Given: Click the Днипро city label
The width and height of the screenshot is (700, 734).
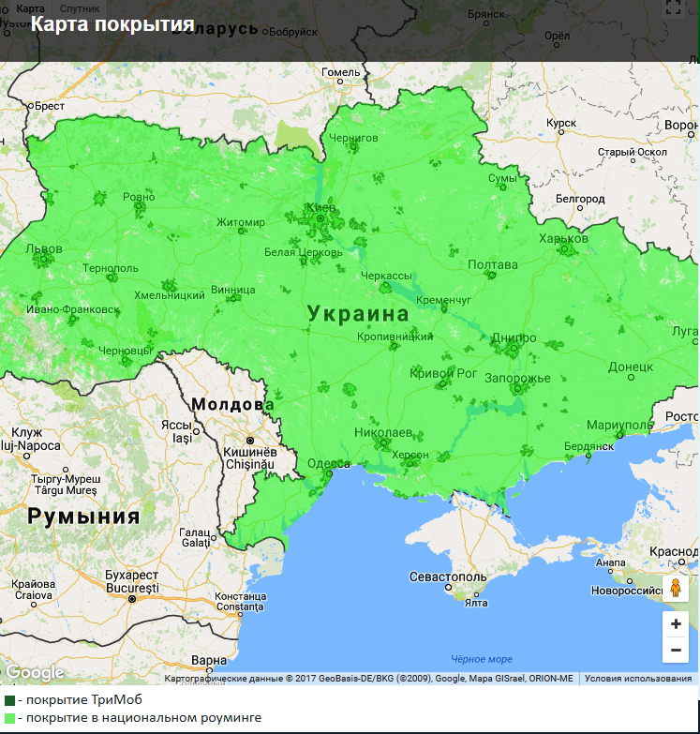Looking at the screenshot, I should (514, 337).
